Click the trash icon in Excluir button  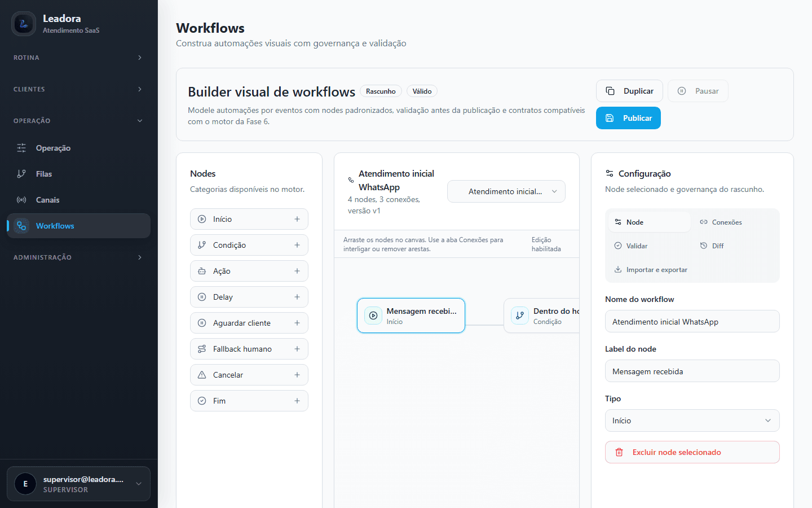619,452
